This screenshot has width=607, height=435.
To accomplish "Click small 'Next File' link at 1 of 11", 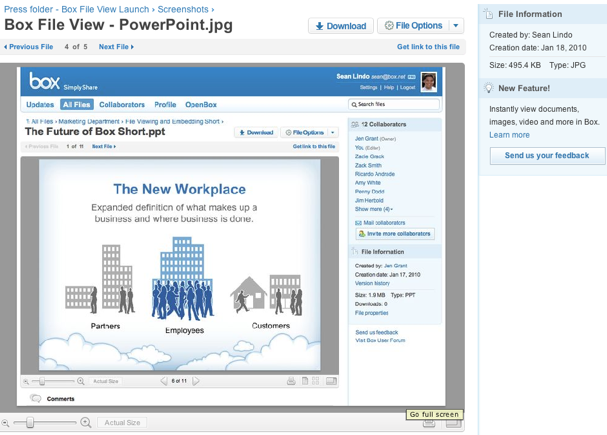I will 104,146.
